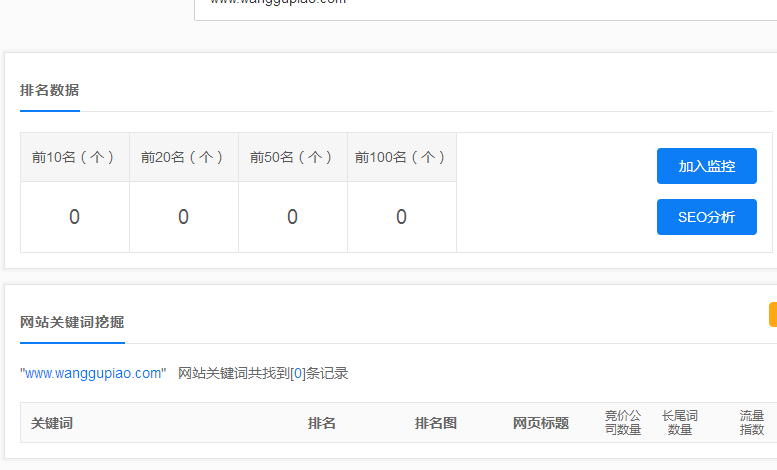Click the 网站关键词共找到[0]条记录 text
This screenshot has height=470, width=777.
click(263, 373)
